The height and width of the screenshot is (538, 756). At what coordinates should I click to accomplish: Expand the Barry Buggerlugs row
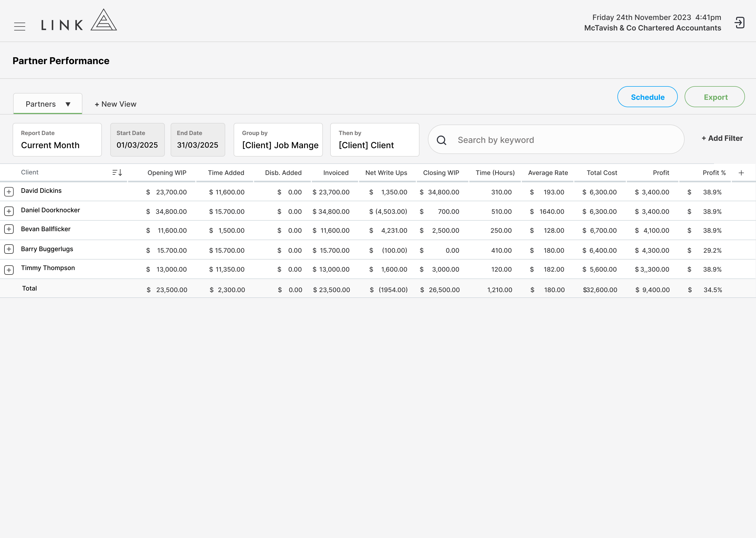(9, 249)
